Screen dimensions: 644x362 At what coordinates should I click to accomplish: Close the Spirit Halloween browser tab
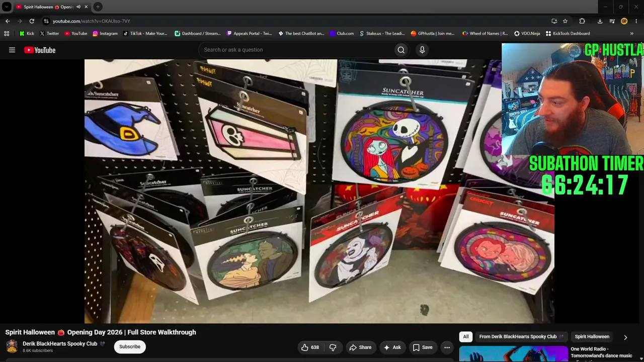tap(87, 7)
